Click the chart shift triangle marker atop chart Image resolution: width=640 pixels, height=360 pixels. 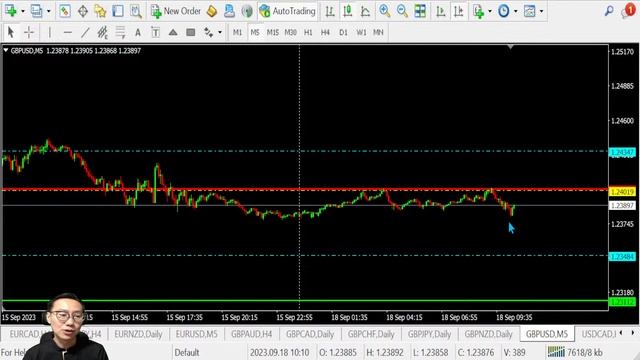(x=510, y=47)
